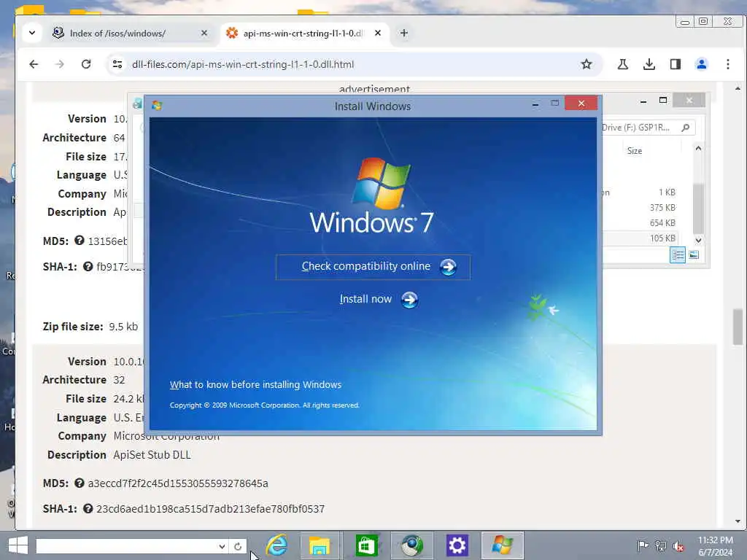Click MD5 help icon beside a3eccd7f hash
Viewport: 747px width, 560px height.
tap(79, 483)
